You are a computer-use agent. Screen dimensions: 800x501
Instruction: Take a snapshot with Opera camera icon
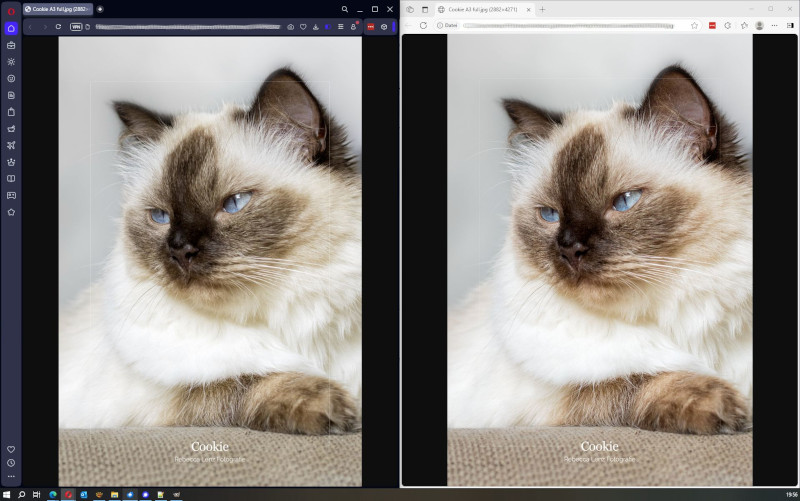click(x=290, y=27)
